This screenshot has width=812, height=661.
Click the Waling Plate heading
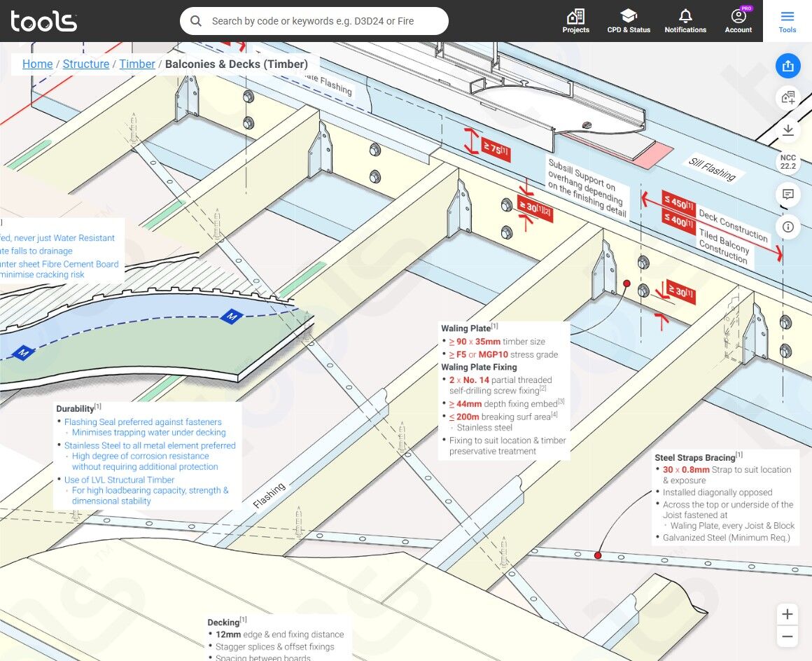(469, 328)
